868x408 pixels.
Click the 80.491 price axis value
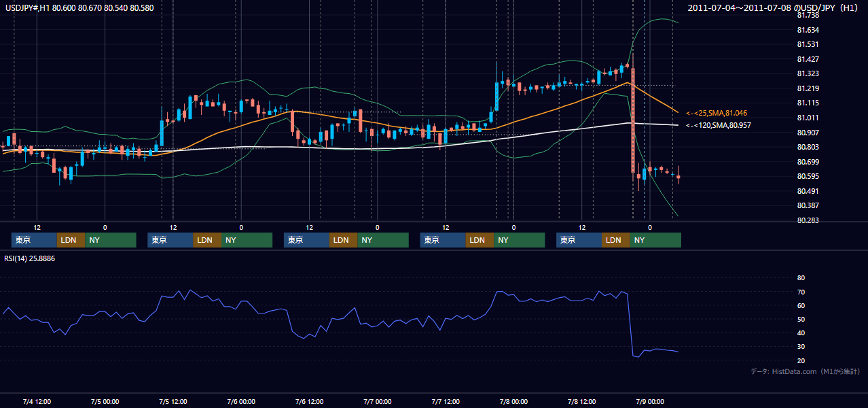click(807, 191)
